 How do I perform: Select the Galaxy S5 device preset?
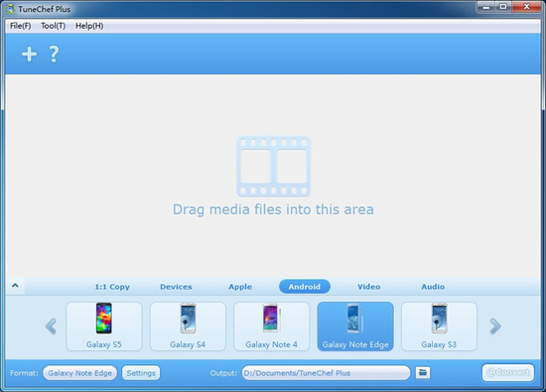click(x=104, y=327)
